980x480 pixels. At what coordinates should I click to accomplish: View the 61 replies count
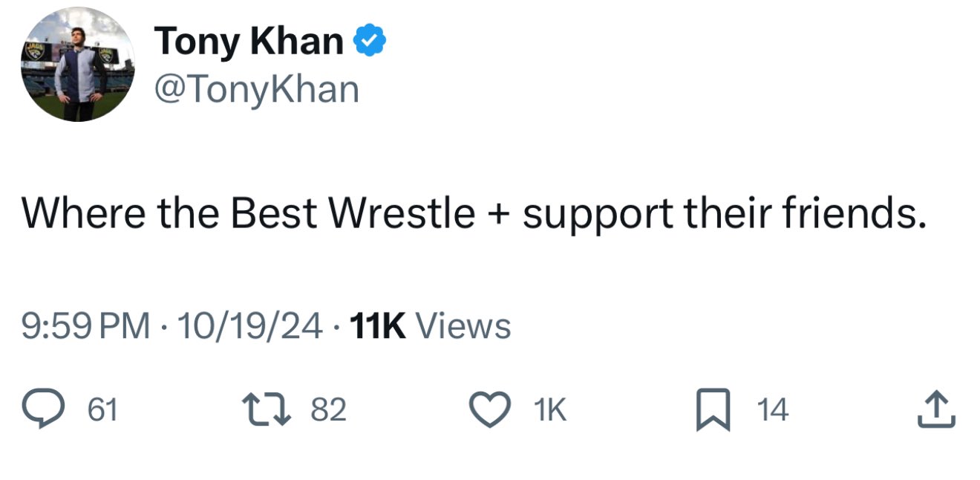click(x=102, y=410)
